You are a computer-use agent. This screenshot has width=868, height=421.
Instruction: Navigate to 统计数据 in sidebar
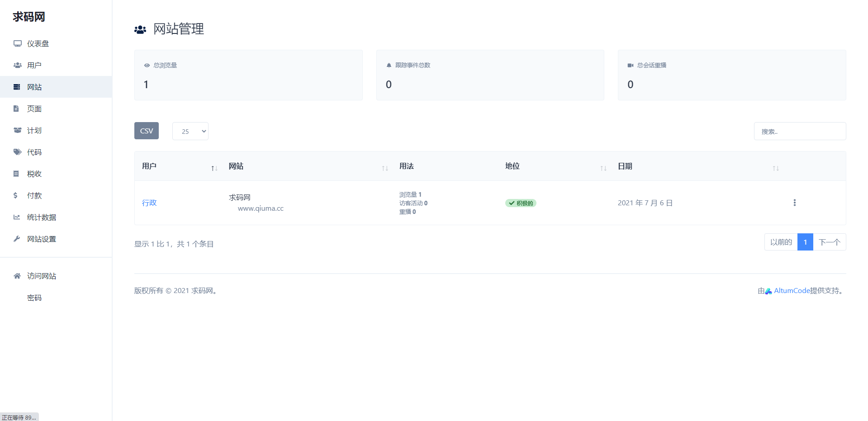point(56,217)
